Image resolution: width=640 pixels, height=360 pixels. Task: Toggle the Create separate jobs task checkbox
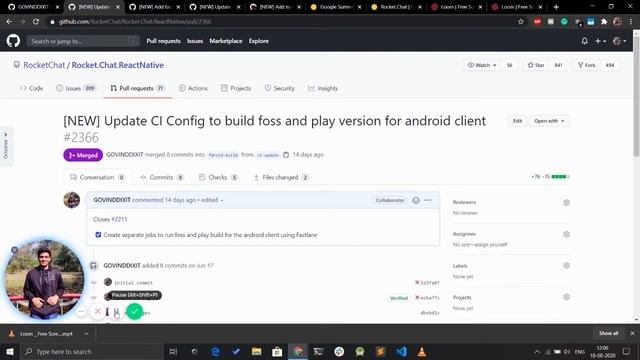click(x=98, y=235)
